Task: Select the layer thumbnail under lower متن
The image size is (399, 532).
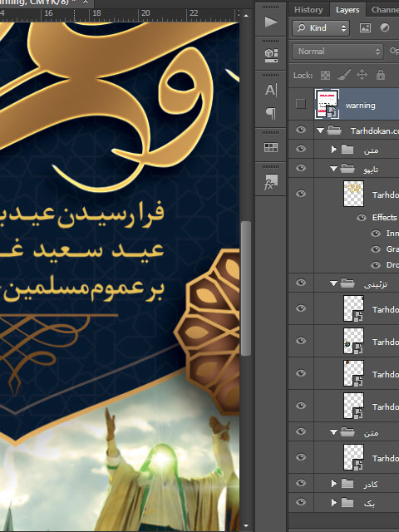Action: coord(353,457)
